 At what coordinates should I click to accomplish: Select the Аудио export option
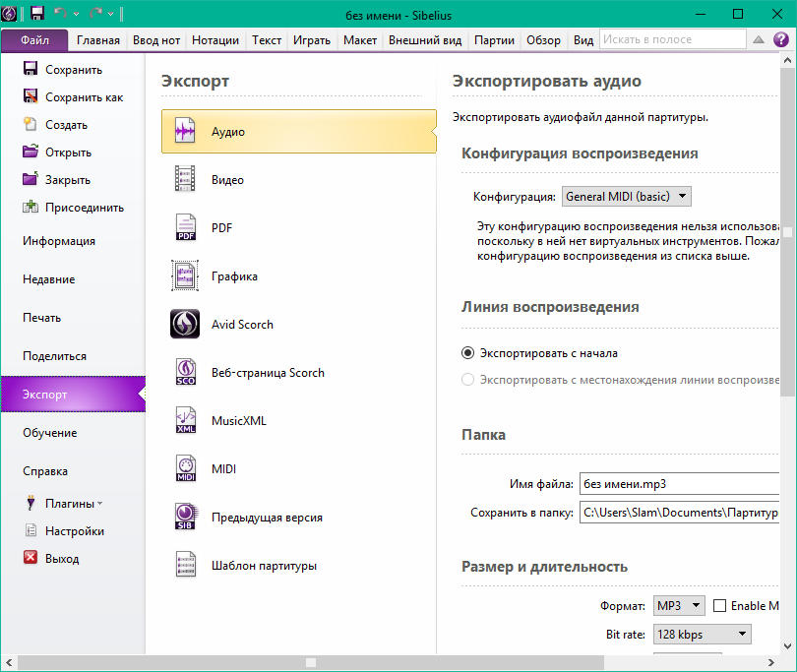point(299,132)
